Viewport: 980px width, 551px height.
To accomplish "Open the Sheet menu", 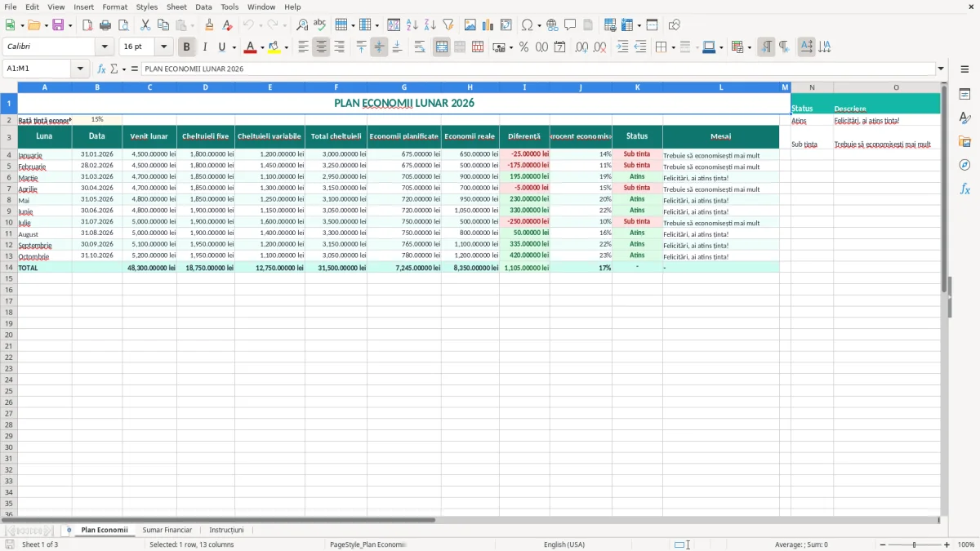I will pos(176,7).
